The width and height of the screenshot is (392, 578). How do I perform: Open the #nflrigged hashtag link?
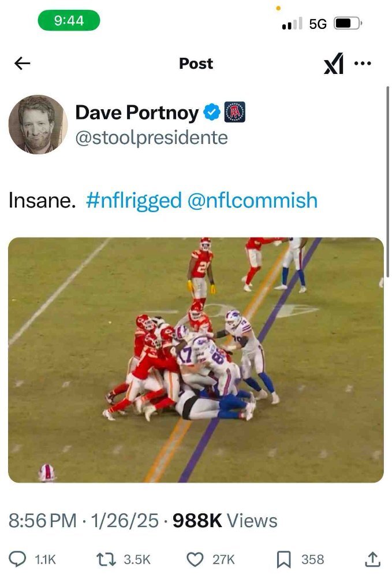tap(134, 201)
